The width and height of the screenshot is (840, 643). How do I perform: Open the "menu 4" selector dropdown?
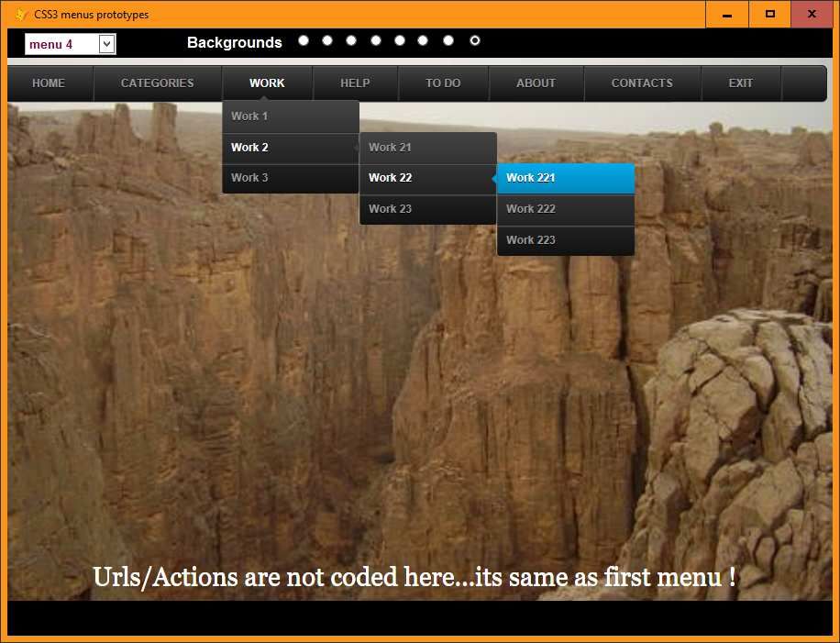pos(105,43)
